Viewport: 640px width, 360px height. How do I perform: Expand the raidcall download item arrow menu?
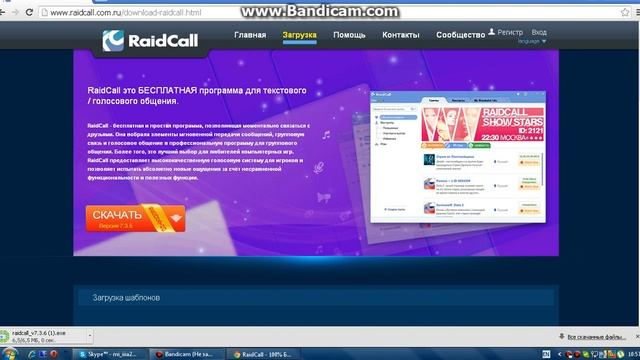click(x=90, y=336)
